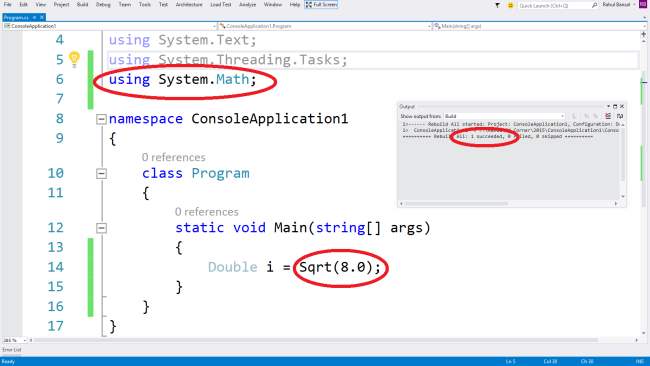Click Find Message in Code icon
The image size is (650, 366).
point(575,116)
